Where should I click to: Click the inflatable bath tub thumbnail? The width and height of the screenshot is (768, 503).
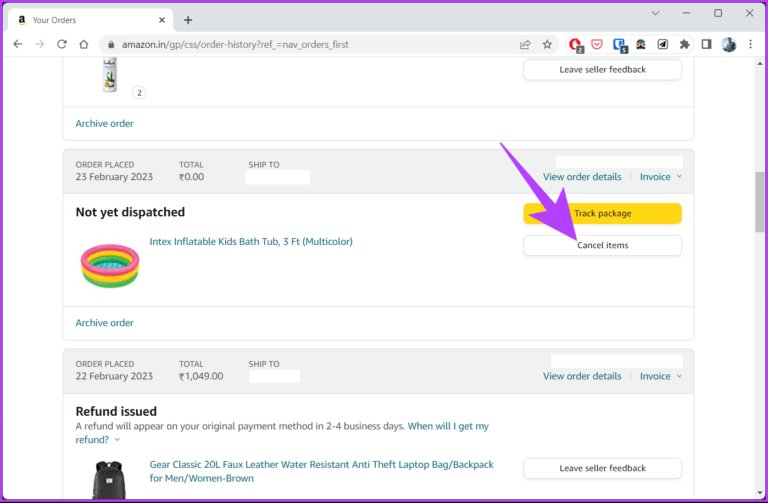coord(110,265)
